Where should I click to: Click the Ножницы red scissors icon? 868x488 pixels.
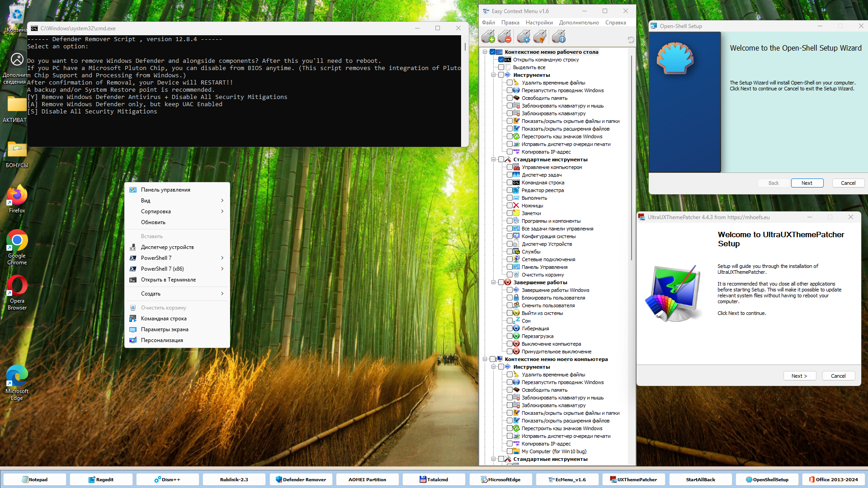pyautogui.click(x=516, y=206)
